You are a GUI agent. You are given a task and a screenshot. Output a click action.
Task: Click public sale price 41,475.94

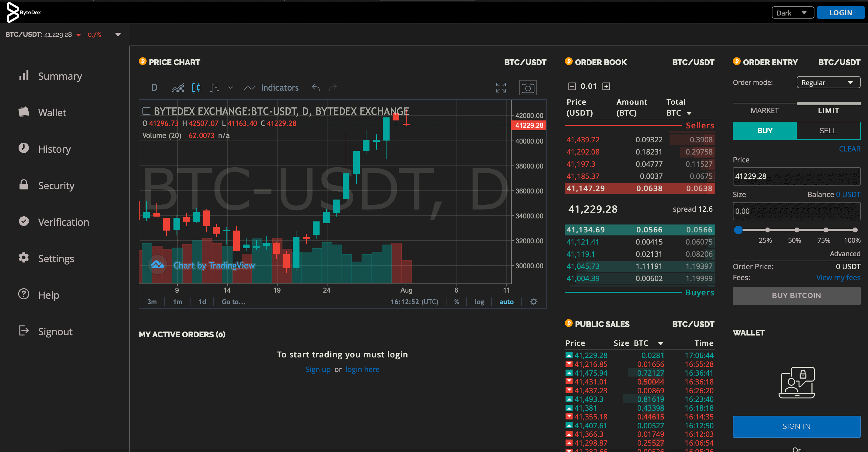590,373
